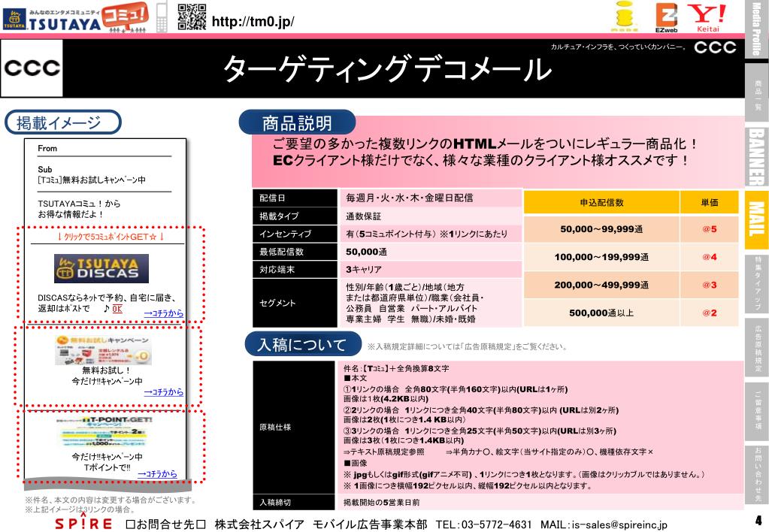Select the 特集タイアップ side tab
This screenshot has width=769, height=532.
(757, 283)
